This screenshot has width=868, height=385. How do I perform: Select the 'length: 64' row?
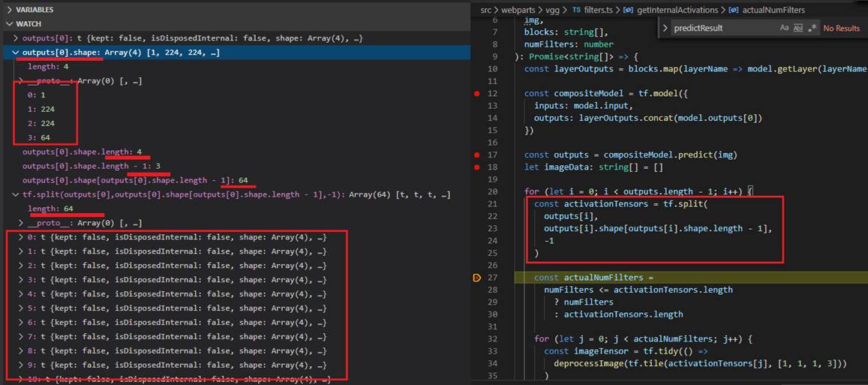(236, 209)
